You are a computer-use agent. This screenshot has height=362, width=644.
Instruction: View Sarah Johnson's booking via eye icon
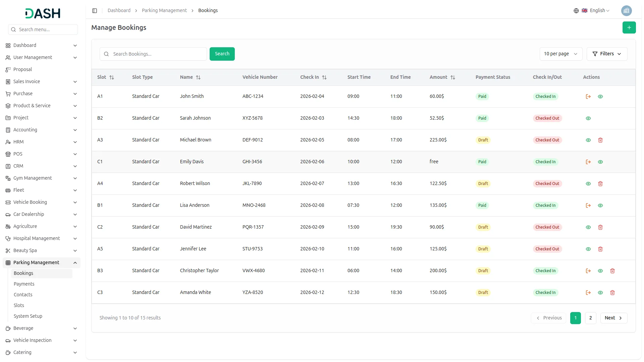tap(588, 118)
